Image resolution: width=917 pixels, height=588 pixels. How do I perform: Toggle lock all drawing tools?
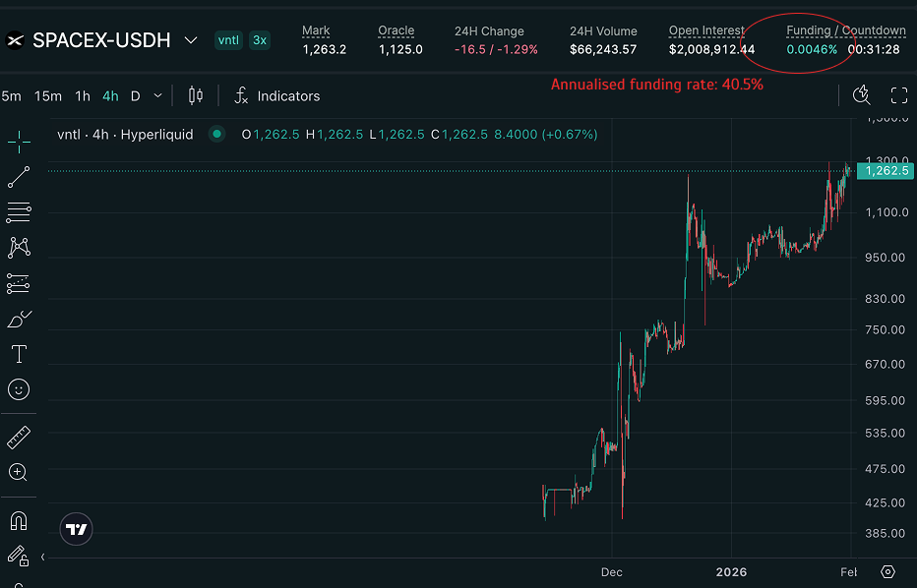(x=18, y=556)
